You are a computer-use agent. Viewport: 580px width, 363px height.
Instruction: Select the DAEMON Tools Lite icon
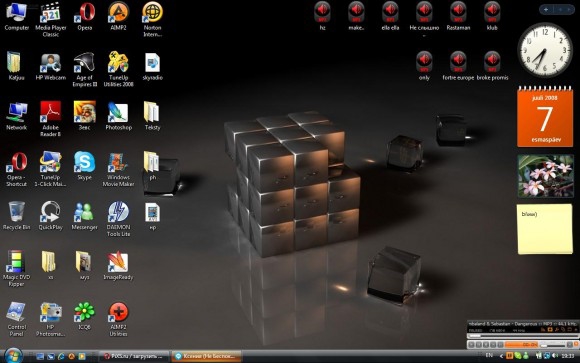pyautogui.click(x=118, y=219)
